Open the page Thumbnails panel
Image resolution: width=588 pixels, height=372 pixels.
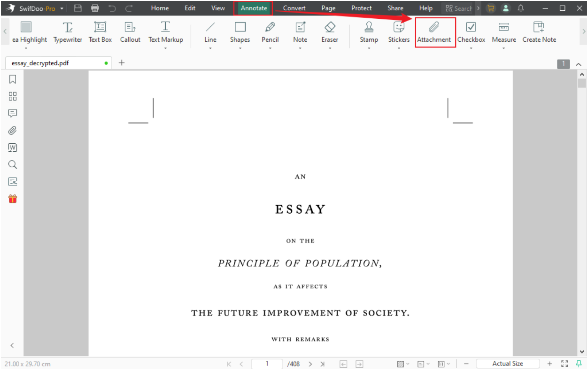tap(12, 96)
